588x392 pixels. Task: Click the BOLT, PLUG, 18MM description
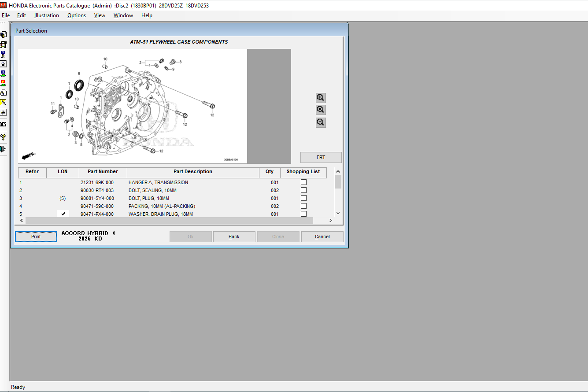click(149, 198)
